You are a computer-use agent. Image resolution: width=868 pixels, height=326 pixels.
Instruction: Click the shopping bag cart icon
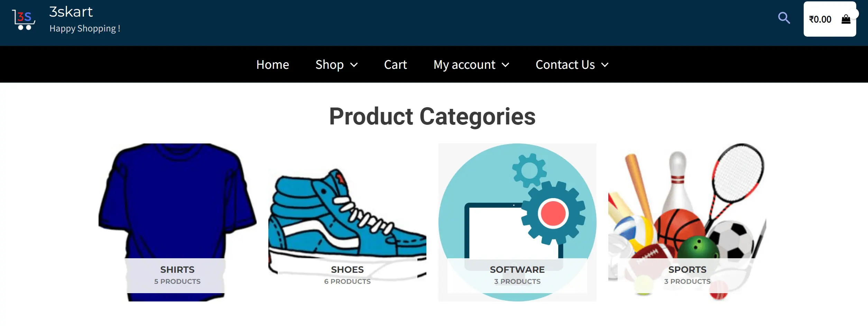[x=846, y=19]
